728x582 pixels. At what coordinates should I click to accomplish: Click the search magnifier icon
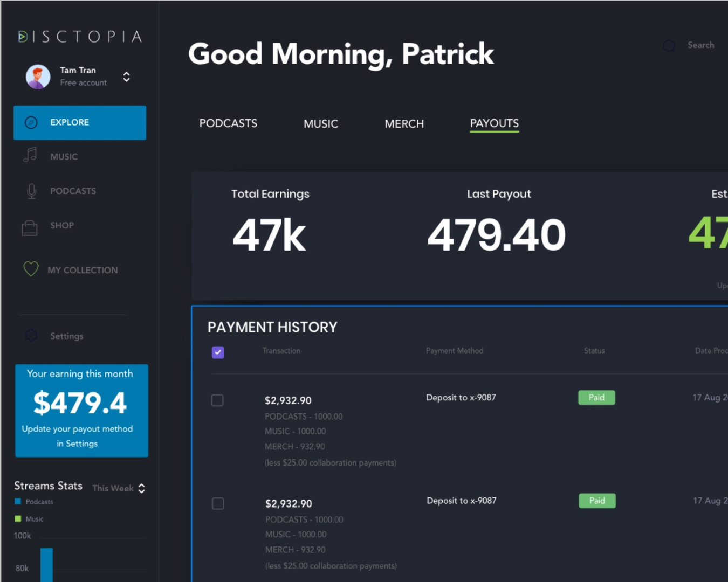click(669, 46)
